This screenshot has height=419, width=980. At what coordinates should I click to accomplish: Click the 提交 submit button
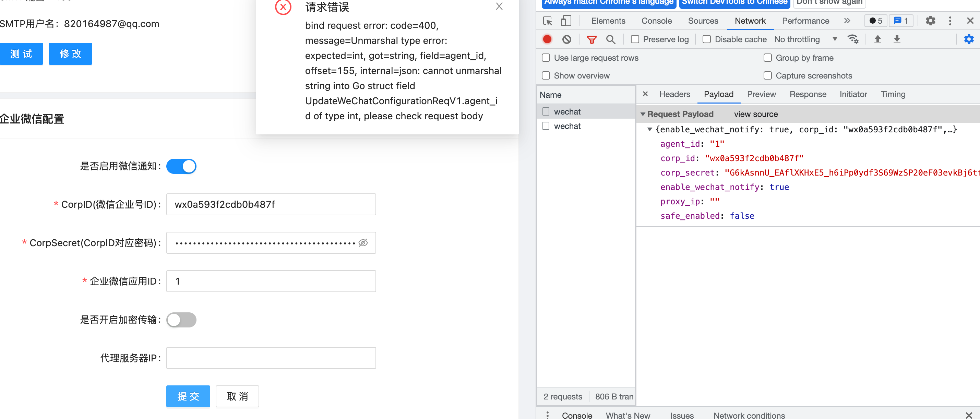point(188,396)
